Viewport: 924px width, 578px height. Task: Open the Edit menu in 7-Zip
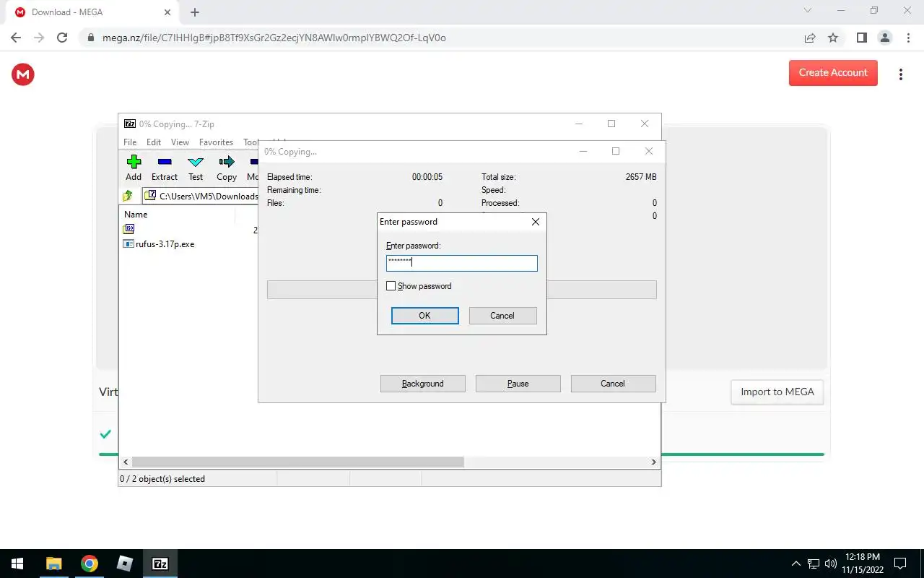click(x=154, y=142)
